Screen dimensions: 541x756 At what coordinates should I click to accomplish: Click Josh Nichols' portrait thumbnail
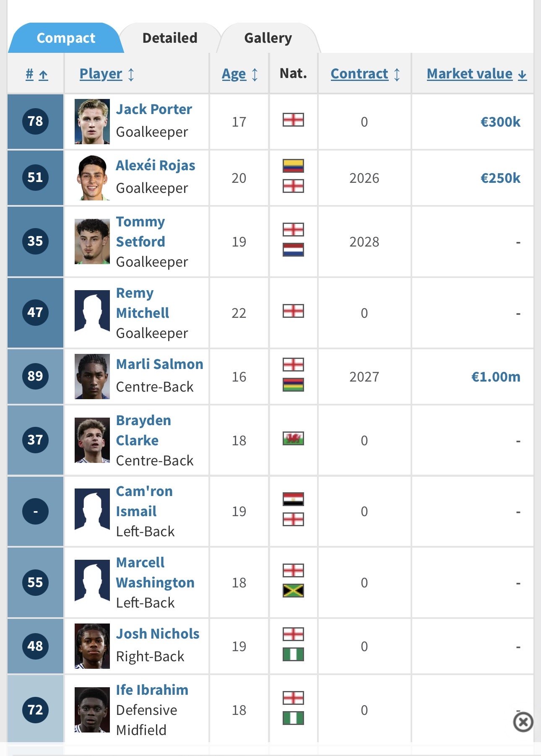click(92, 646)
